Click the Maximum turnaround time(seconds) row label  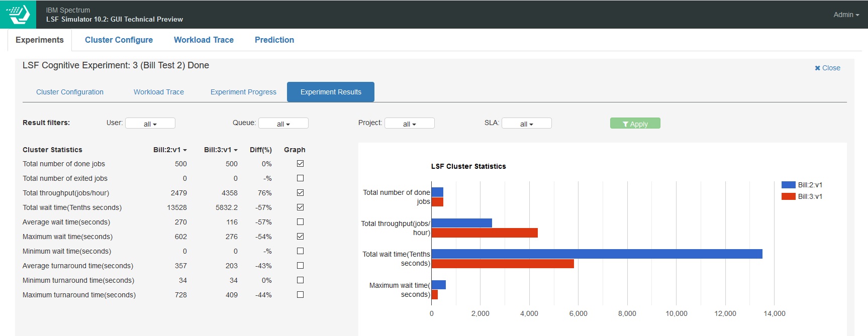tap(79, 295)
